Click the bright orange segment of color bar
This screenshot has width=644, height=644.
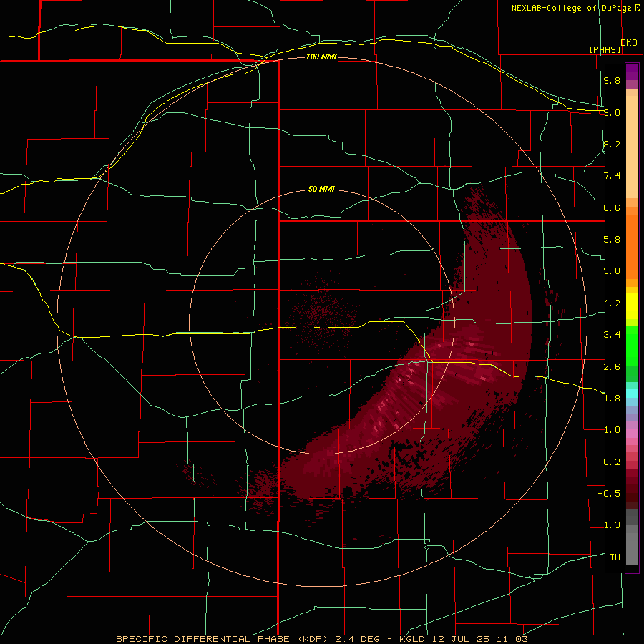pos(632,248)
